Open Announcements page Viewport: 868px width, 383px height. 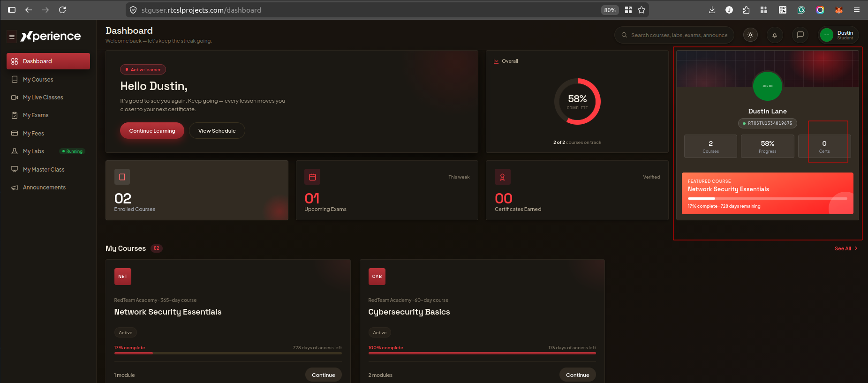pyautogui.click(x=48, y=188)
